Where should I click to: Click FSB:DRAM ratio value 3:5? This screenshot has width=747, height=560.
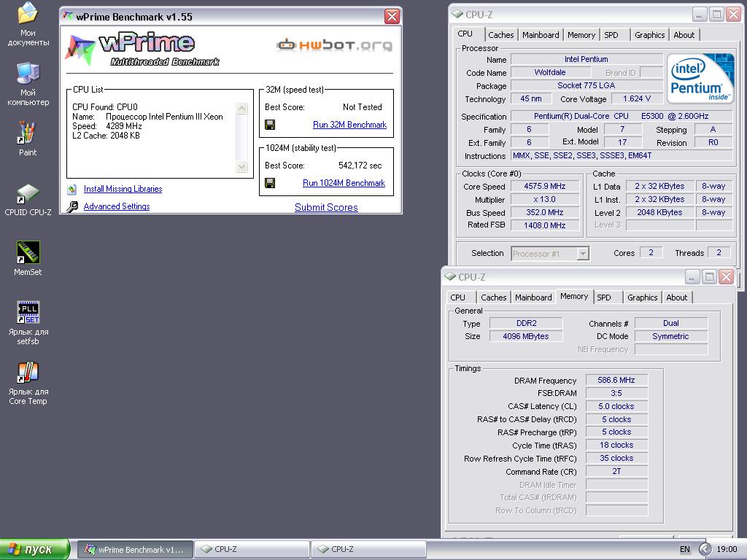[616, 393]
